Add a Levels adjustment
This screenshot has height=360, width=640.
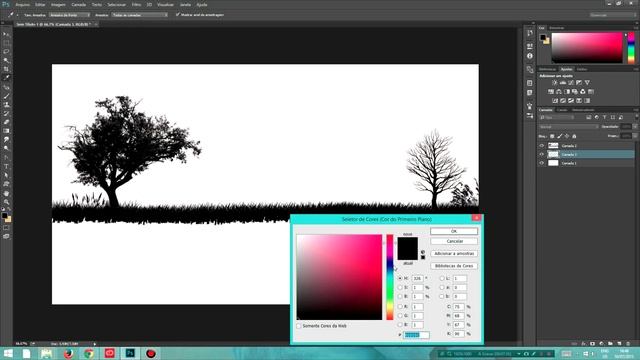pos(563,83)
